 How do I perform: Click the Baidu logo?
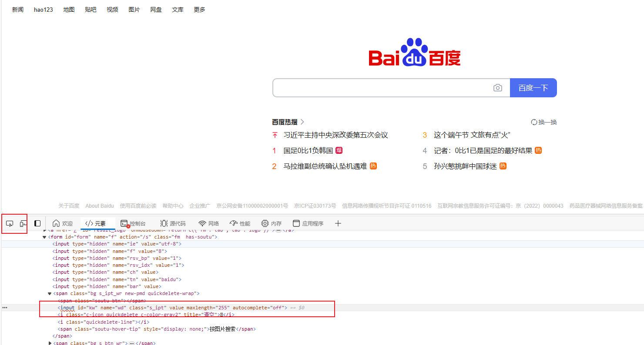point(415,53)
